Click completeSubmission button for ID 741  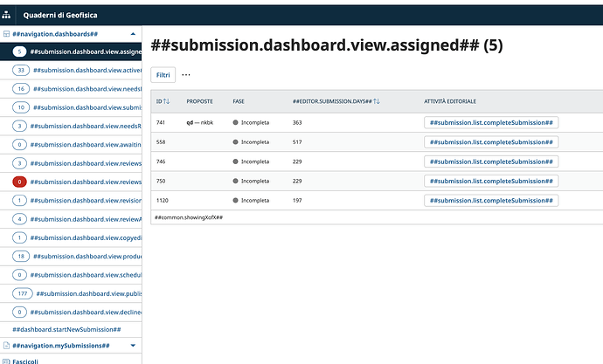point(491,122)
